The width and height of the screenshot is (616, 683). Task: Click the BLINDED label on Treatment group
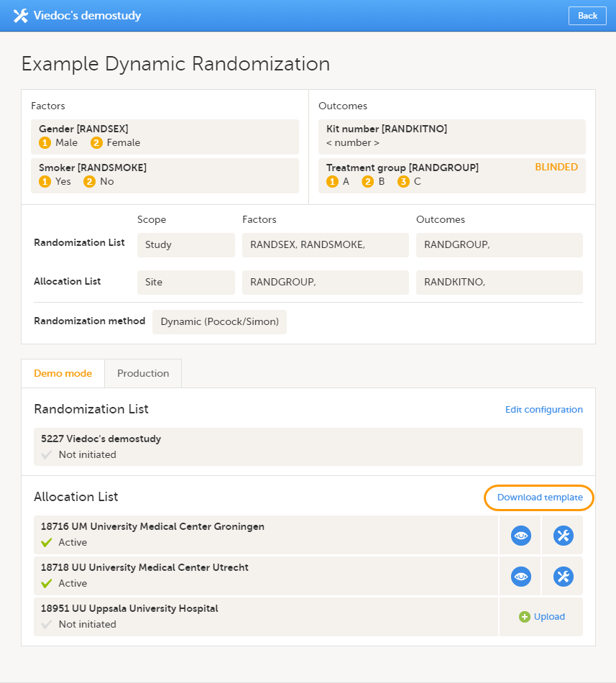pos(556,168)
